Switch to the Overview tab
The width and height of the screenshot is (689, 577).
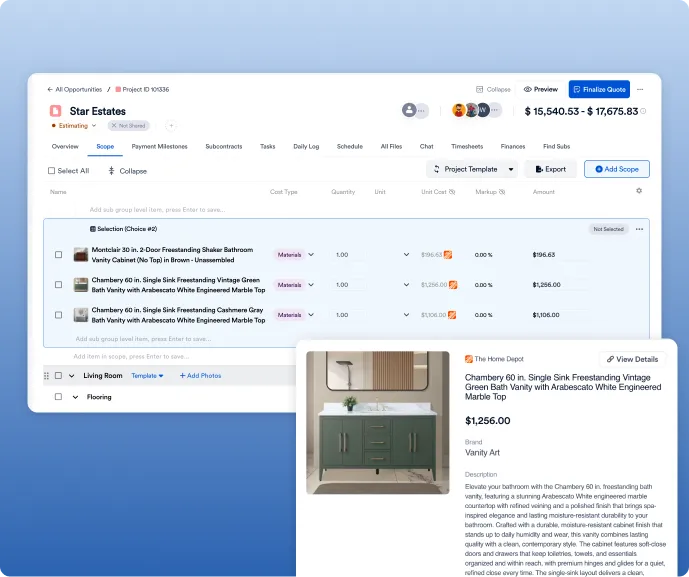[x=65, y=146]
